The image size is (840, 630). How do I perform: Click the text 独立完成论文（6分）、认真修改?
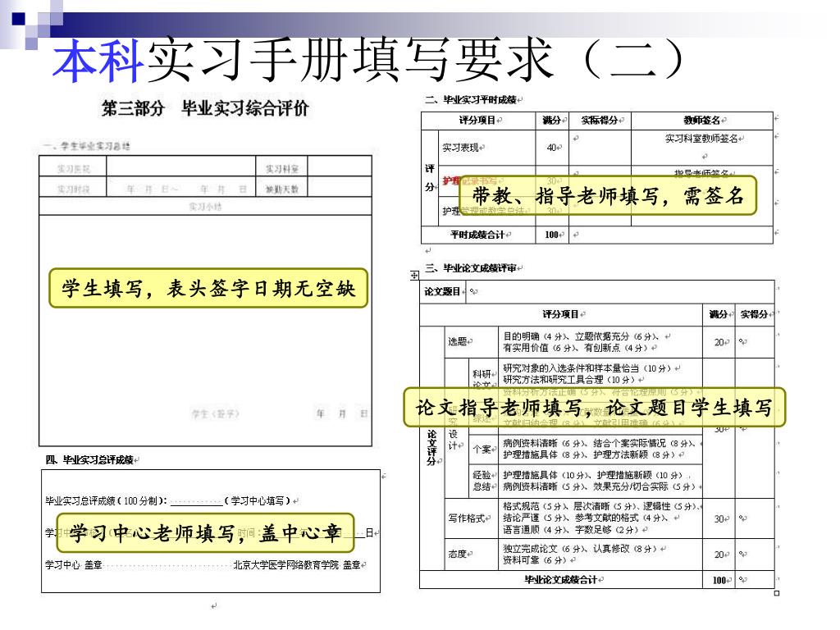point(580,549)
